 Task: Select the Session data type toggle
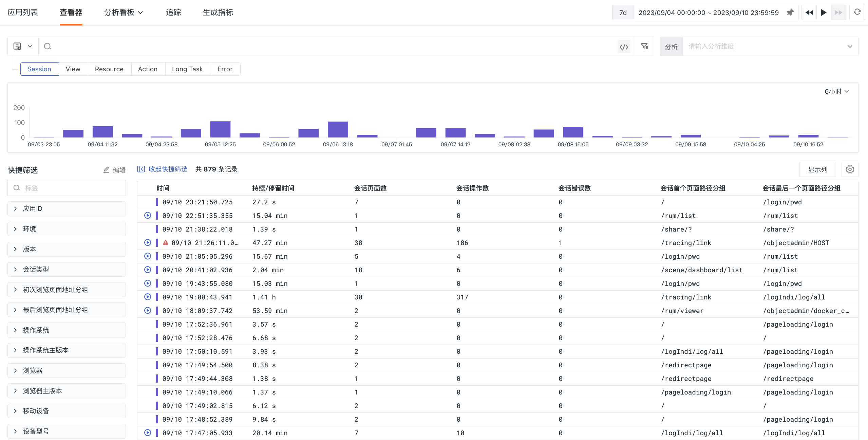point(39,69)
